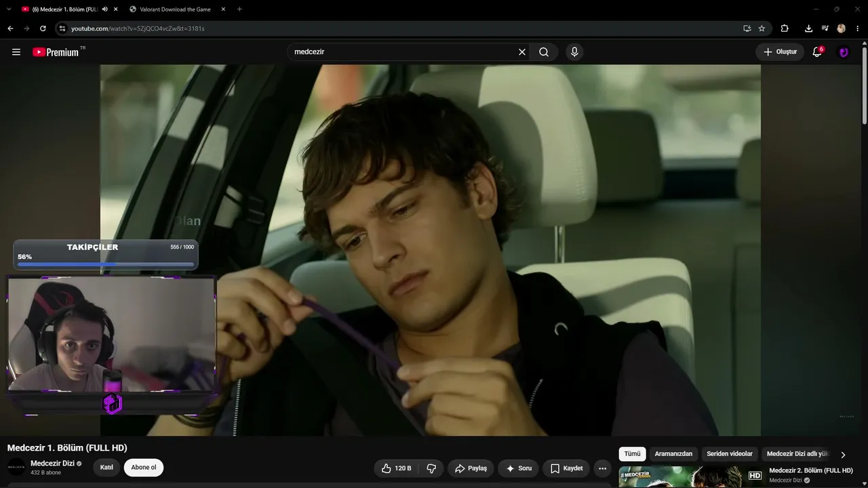Install app icon in address bar
The width and height of the screenshot is (868, 488).
(747, 28)
